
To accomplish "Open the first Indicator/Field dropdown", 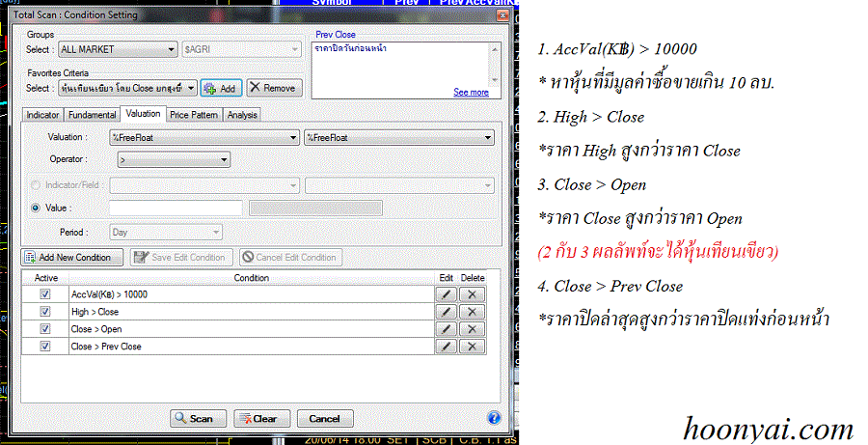I will pos(204,185).
